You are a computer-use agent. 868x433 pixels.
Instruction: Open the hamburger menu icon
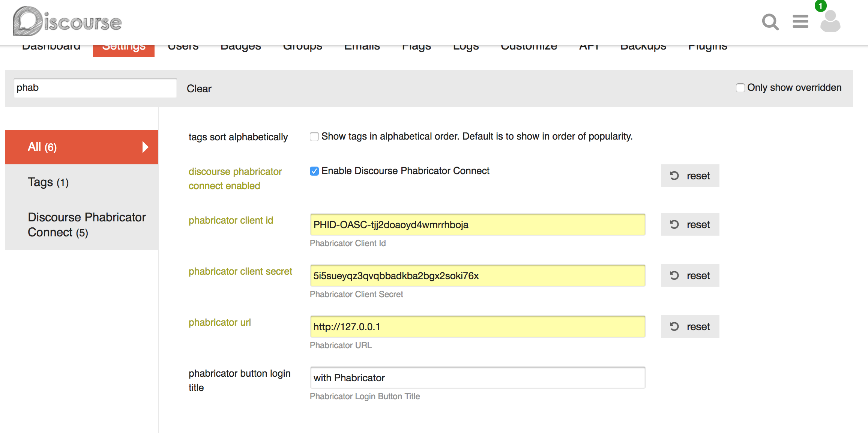pos(800,22)
